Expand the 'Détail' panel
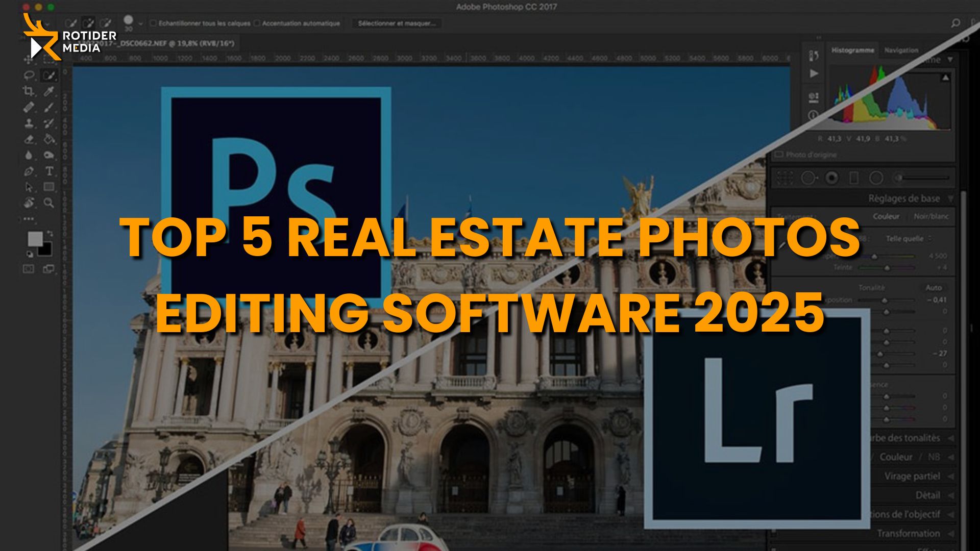Viewport: 980px width, 551px height. [950, 495]
